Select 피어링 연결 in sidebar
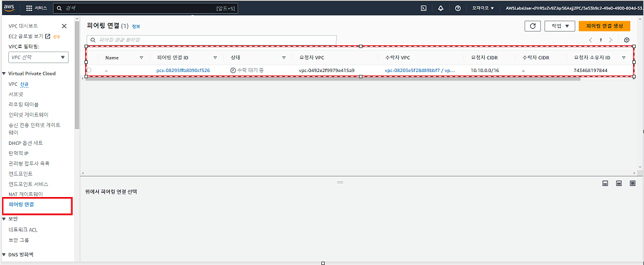This screenshot has height=265, width=644. click(x=21, y=204)
